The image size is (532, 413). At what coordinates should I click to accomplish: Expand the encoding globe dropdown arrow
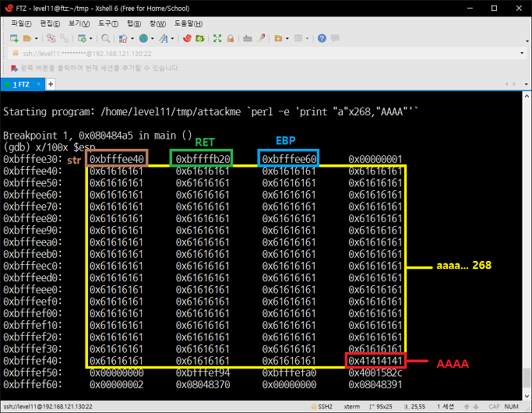click(x=153, y=38)
